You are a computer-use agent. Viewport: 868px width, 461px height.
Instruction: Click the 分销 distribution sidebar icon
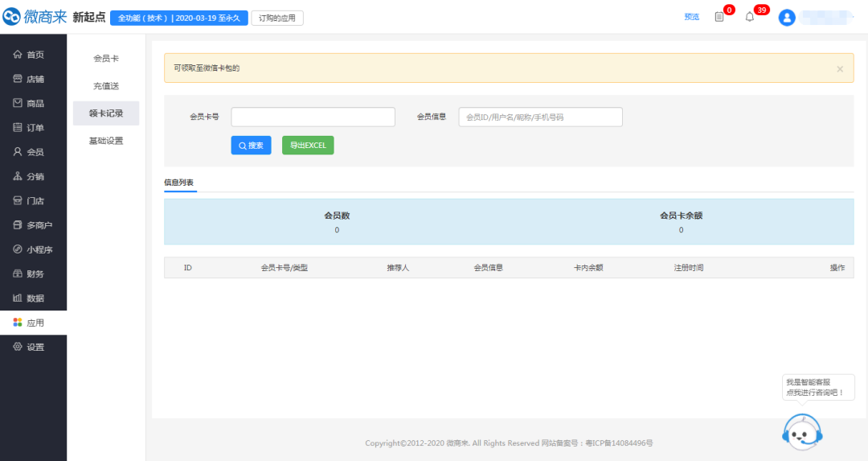18,176
